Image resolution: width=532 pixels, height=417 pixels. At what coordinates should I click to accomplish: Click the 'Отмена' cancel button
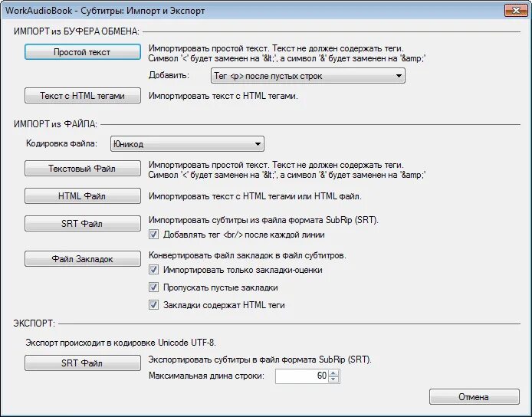tap(474, 396)
